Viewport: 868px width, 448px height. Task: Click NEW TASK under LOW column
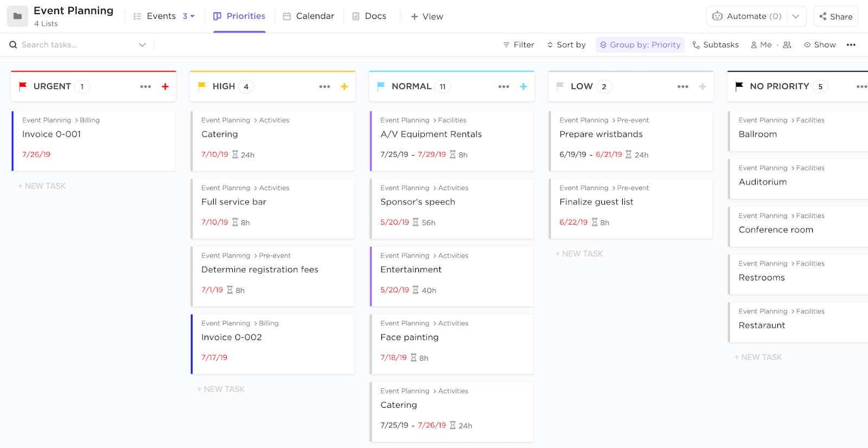coord(579,254)
